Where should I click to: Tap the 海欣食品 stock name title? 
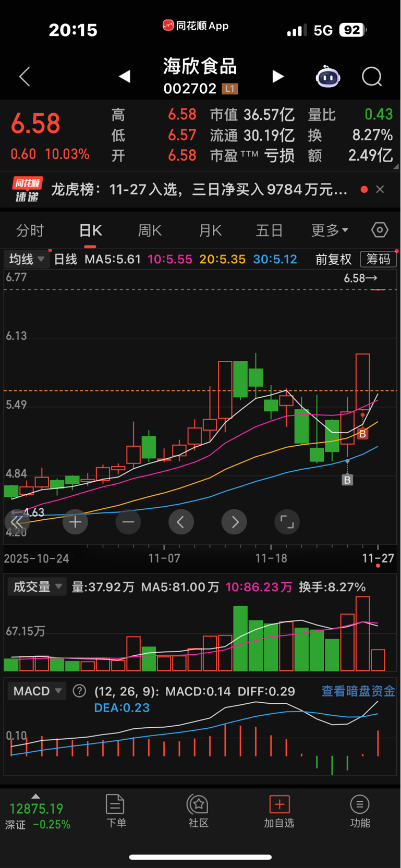click(x=200, y=66)
